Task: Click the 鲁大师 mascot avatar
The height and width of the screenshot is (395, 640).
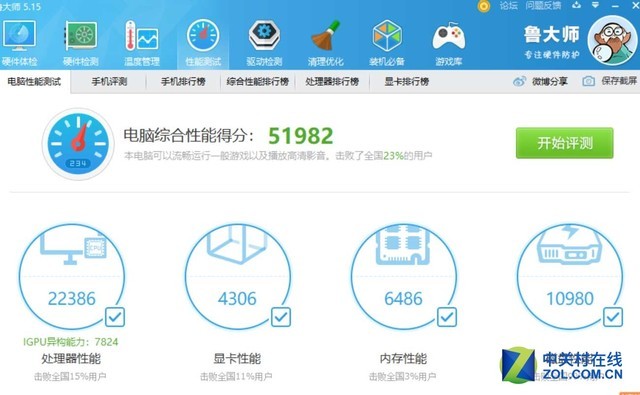Action: click(x=612, y=40)
